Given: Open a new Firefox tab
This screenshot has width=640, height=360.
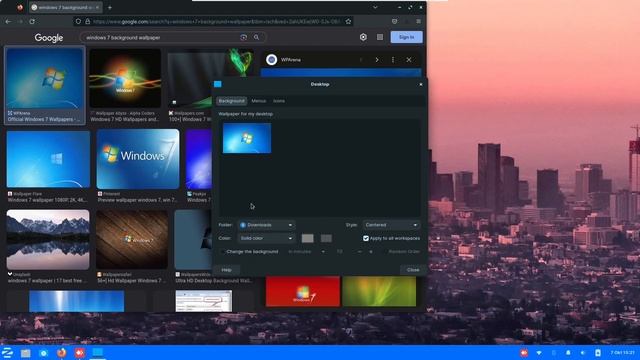Looking at the screenshot, I should (x=110, y=7).
